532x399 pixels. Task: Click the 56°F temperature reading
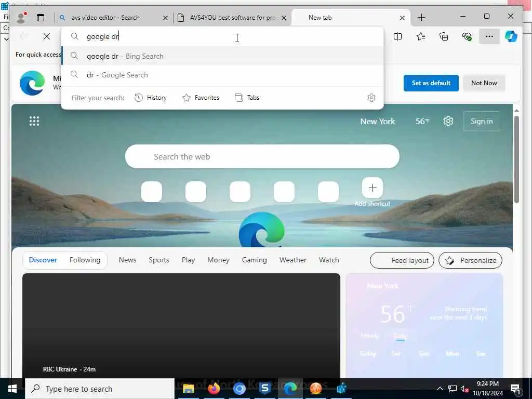click(423, 121)
